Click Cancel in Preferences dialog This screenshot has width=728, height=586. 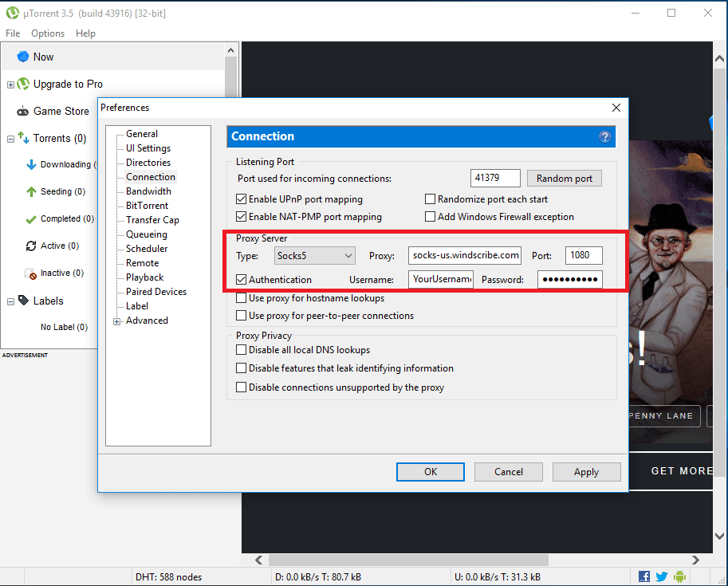(509, 472)
